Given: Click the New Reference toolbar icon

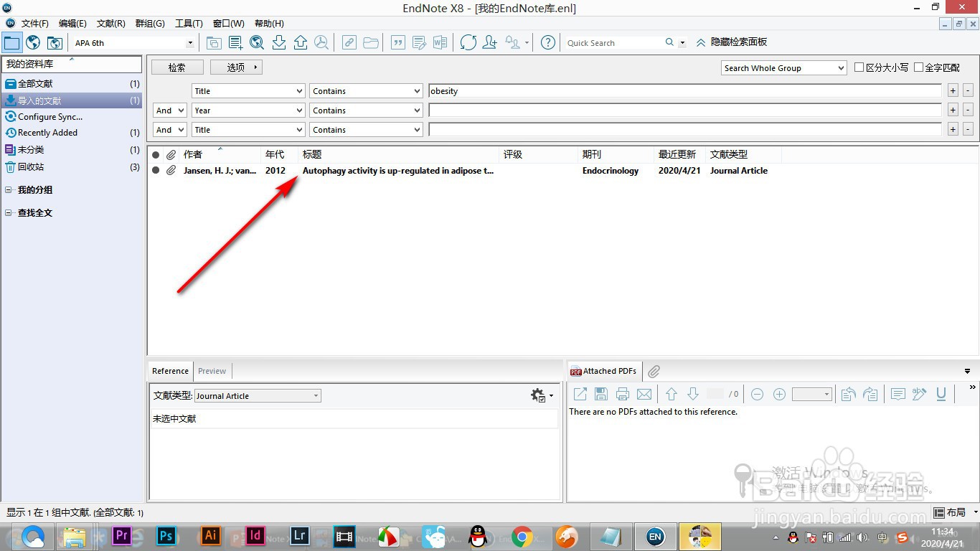Looking at the screenshot, I should [235, 42].
